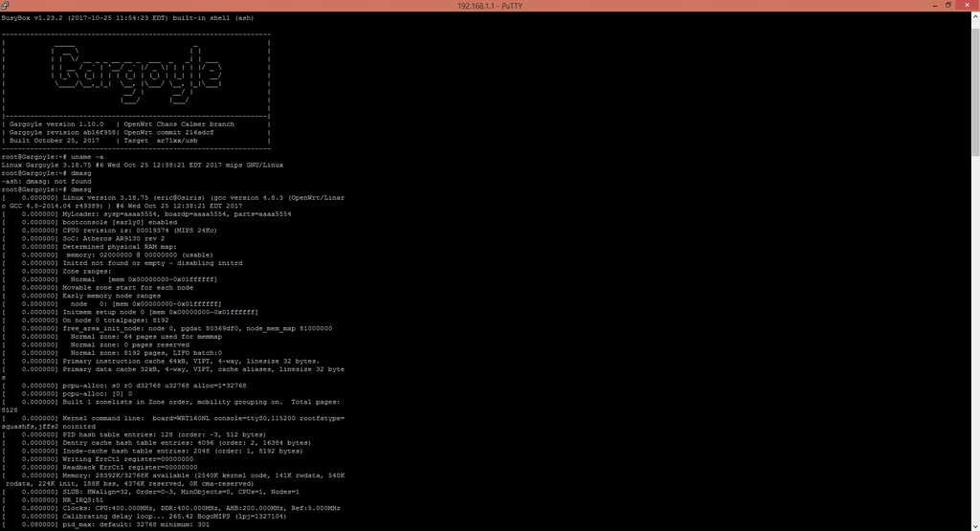Click the "SLUB: HWalign=32" line
980x531 pixels.
150,492
